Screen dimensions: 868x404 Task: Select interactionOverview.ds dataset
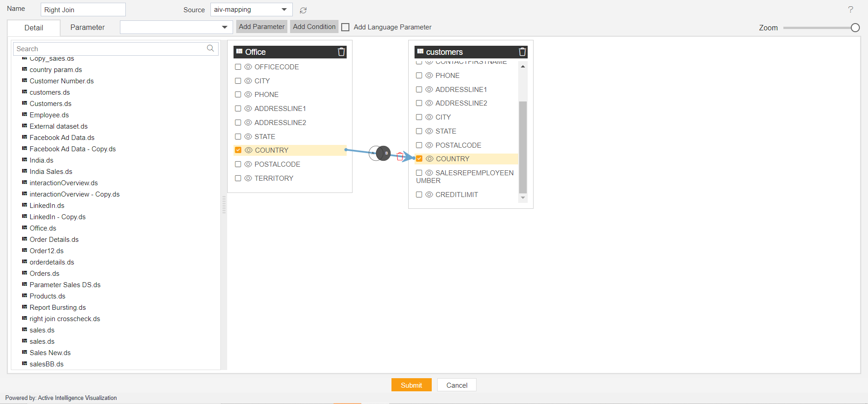[x=64, y=183]
